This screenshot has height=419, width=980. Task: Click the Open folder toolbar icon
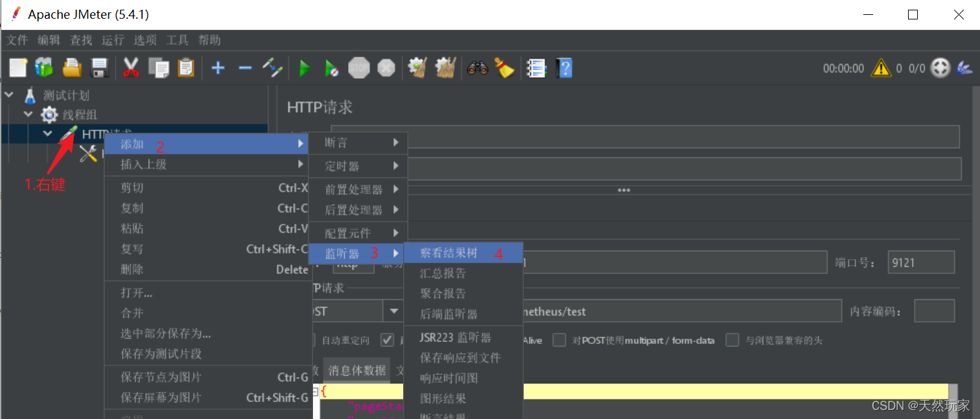pyautogui.click(x=71, y=67)
